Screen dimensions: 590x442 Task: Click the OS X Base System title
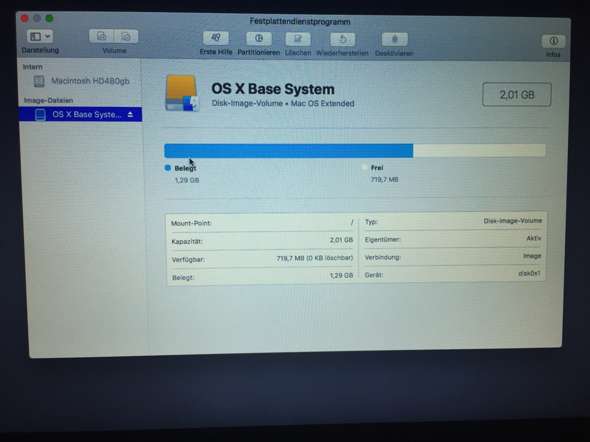[x=273, y=89]
